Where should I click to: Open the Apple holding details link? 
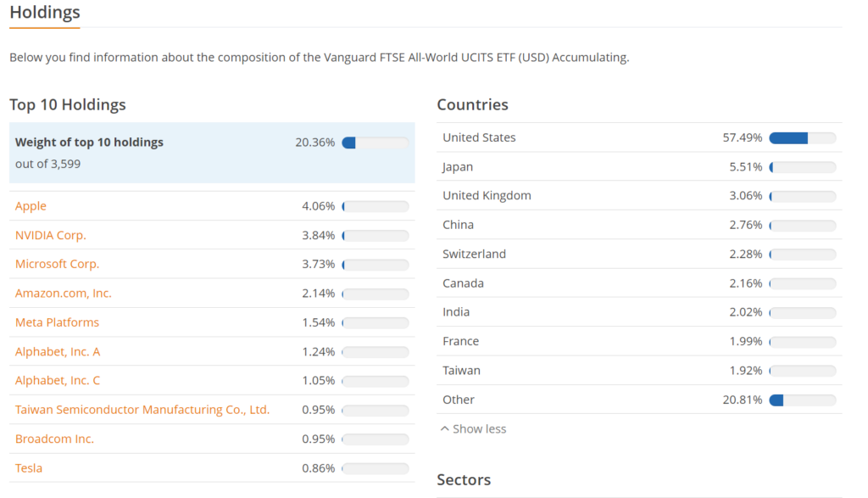[31, 205]
